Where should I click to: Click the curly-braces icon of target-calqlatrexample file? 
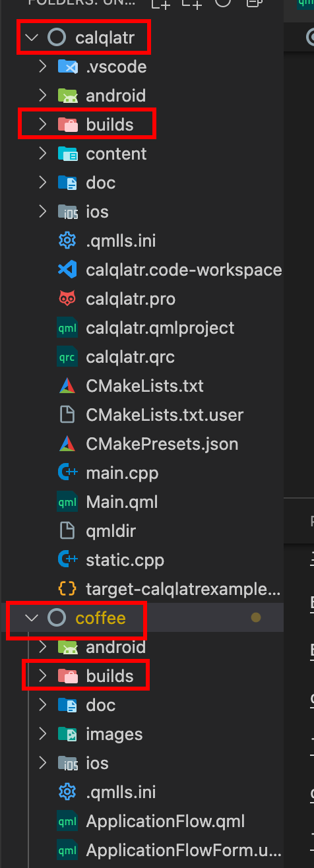coord(67,589)
